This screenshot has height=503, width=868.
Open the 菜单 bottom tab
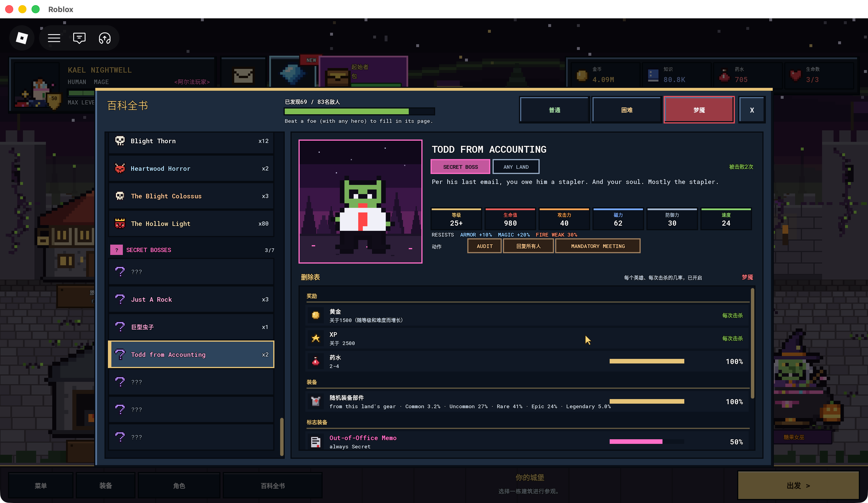(41, 485)
